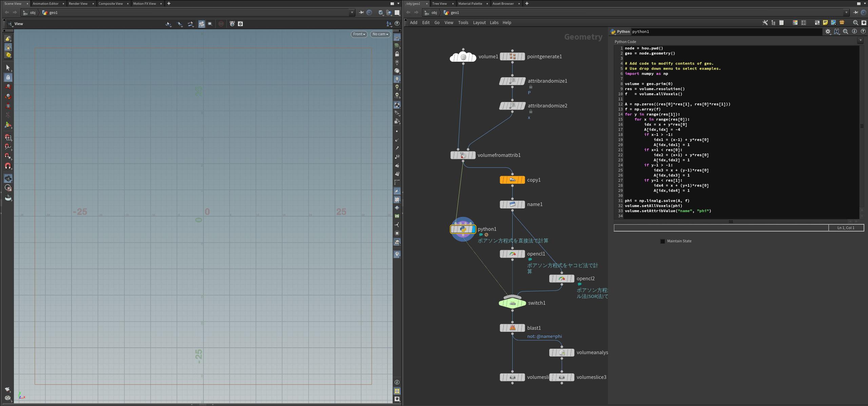Add a new pane tab in scene viewer
This screenshot has height=406, width=868.
pos(169,3)
